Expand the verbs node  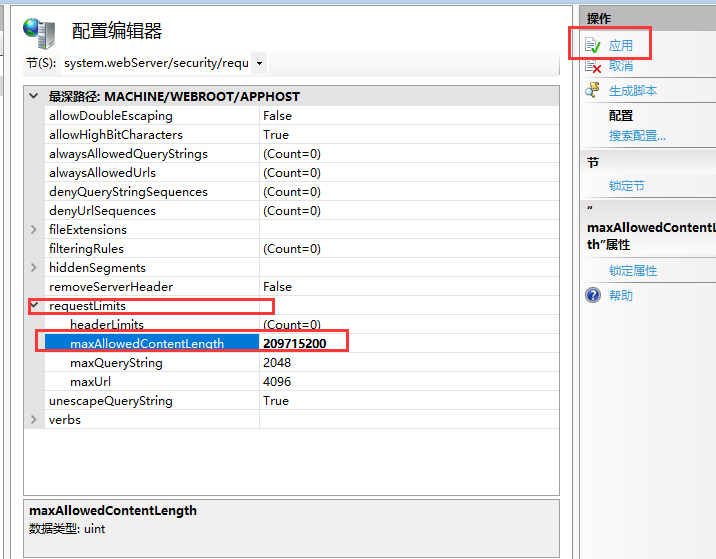(35, 420)
